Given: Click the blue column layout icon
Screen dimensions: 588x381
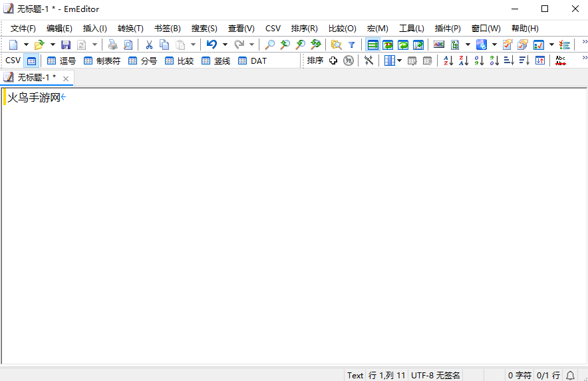Looking at the screenshot, I should (390, 61).
